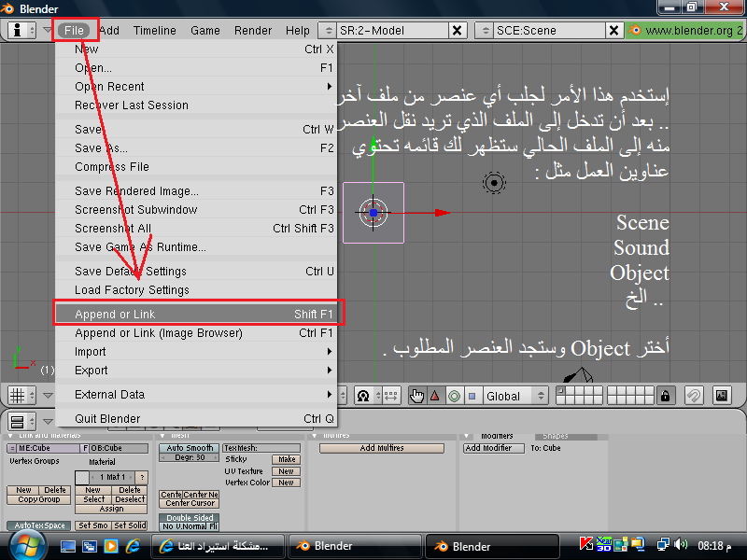
Task: Select the blue square scale manipulator
Action: tap(472, 396)
